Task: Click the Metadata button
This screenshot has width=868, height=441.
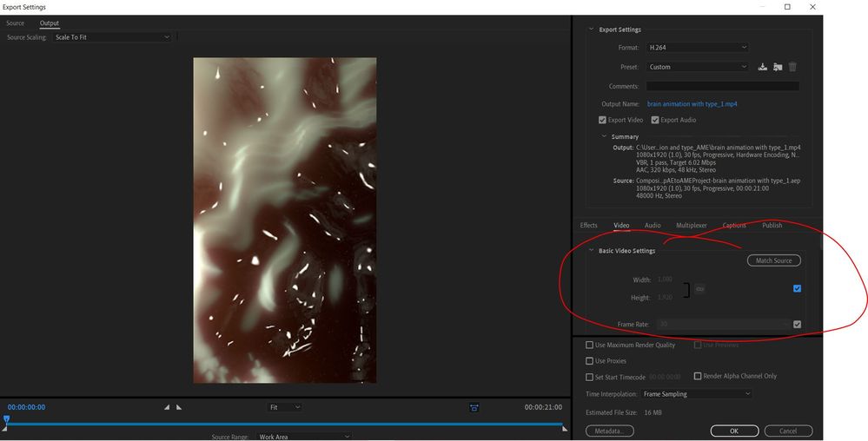Action: [609, 431]
